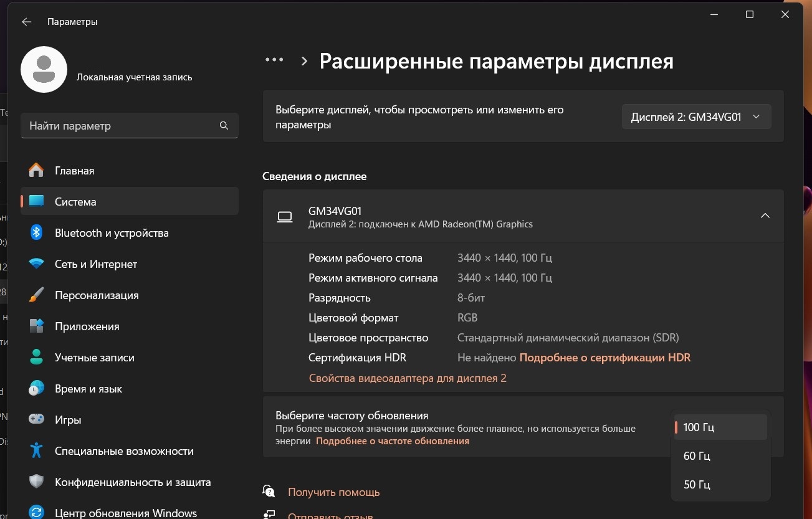
Task: Open Свойства видеоадаптера для дисплея 2 link
Action: tap(408, 378)
